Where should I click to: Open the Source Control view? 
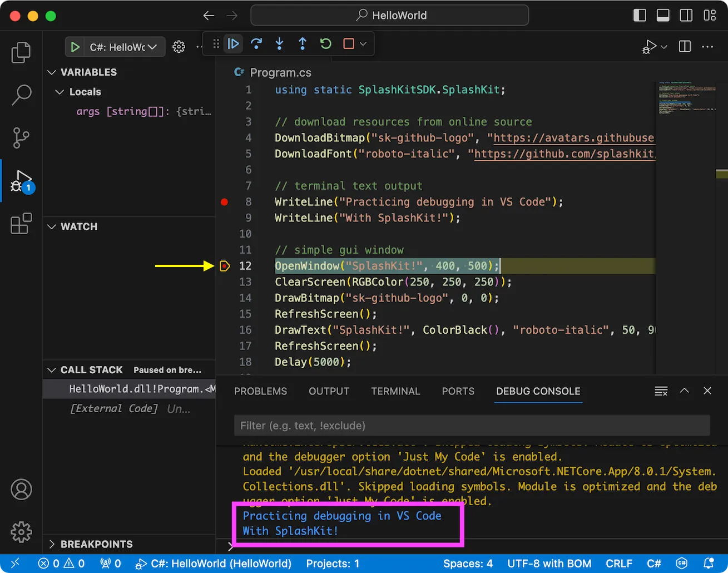tap(21, 137)
